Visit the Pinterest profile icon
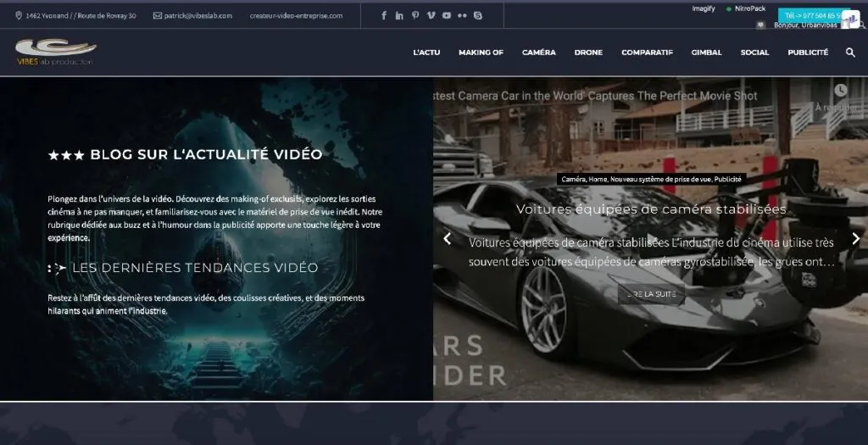Screen dimensions: 868x445 tap(415, 15)
